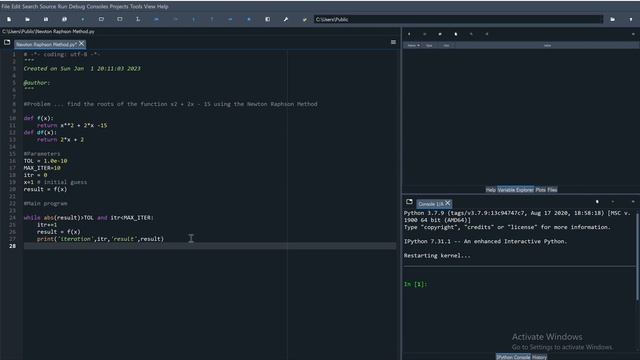Screen dimensions: 640x360
Task: Close the Newton Raphson Method.py tab
Action: tap(82, 44)
